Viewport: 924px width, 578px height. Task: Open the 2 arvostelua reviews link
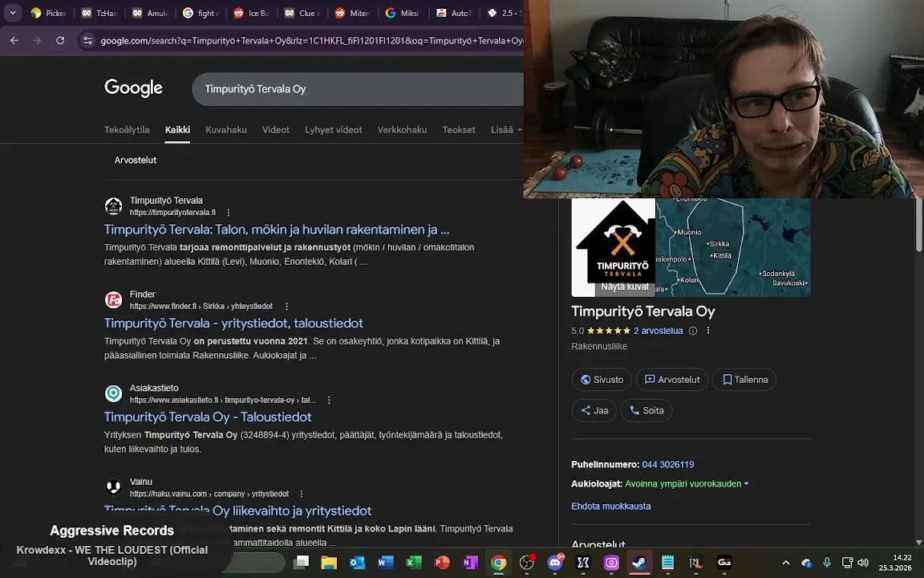tap(659, 331)
